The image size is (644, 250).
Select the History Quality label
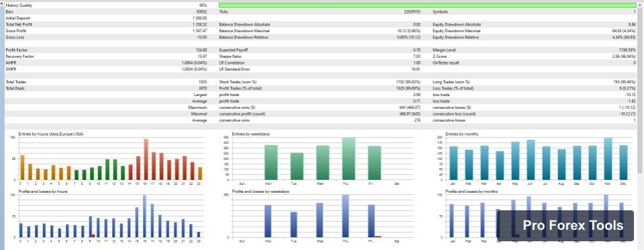tap(19, 5)
